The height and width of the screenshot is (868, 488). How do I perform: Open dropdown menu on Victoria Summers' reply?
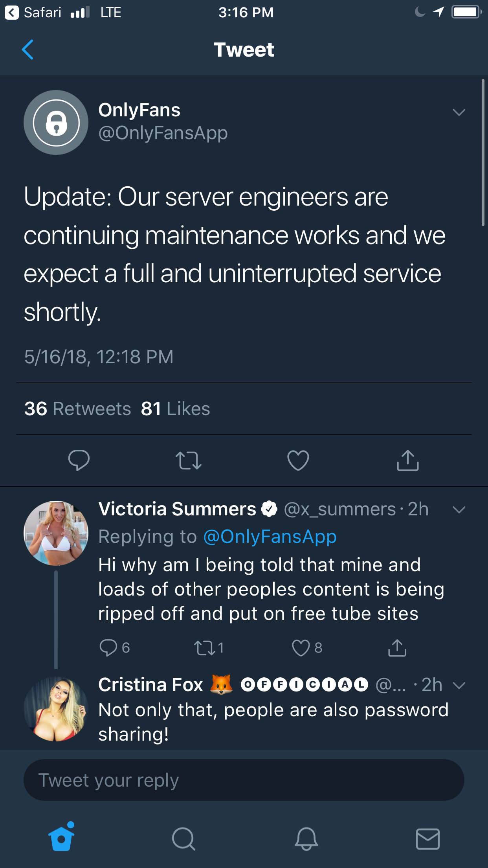tap(459, 510)
